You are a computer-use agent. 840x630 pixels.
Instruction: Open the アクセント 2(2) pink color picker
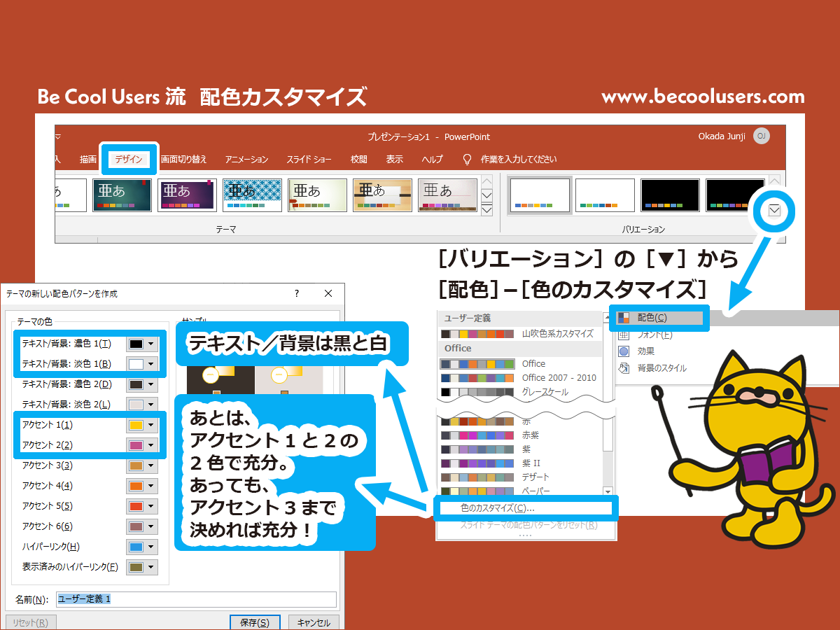tap(143, 445)
